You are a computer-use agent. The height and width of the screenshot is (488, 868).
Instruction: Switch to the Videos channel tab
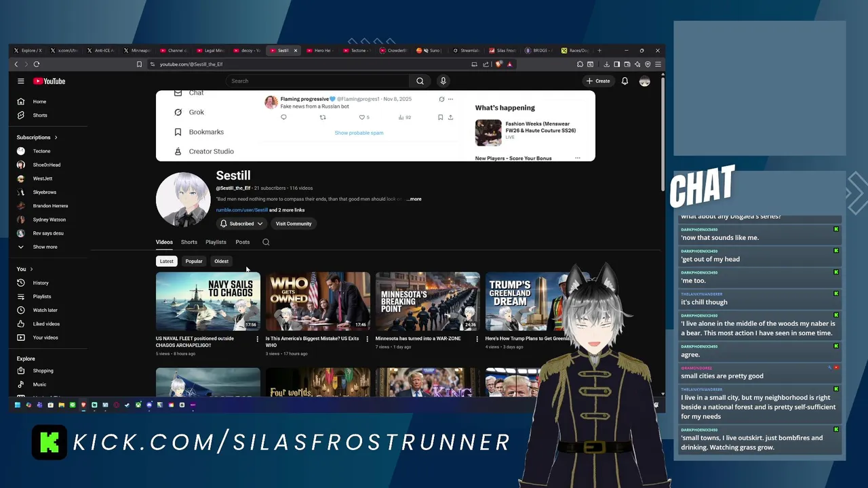[x=164, y=242]
